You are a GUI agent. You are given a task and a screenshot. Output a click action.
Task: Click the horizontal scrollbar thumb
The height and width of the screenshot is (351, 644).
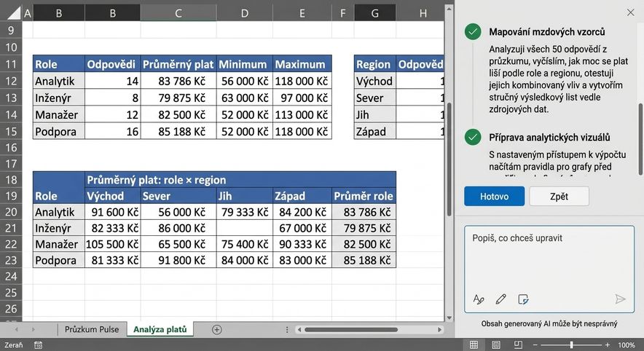(x=351, y=329)
